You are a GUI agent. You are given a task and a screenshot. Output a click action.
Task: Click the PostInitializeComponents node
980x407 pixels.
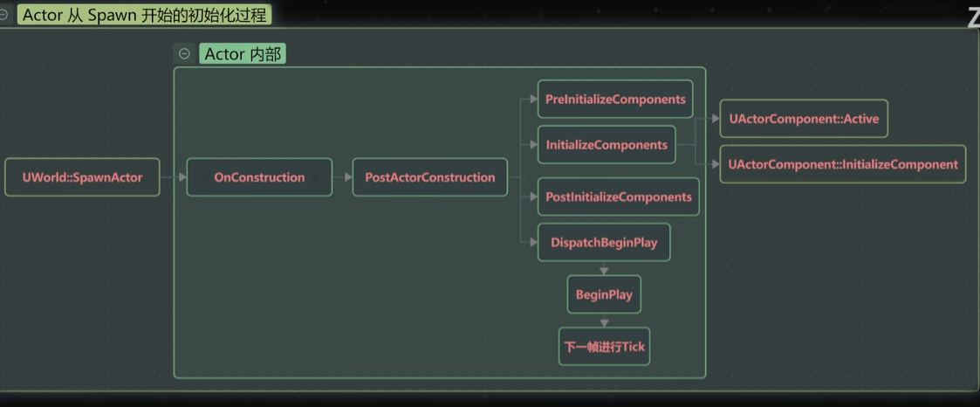(x=618, y=197)
